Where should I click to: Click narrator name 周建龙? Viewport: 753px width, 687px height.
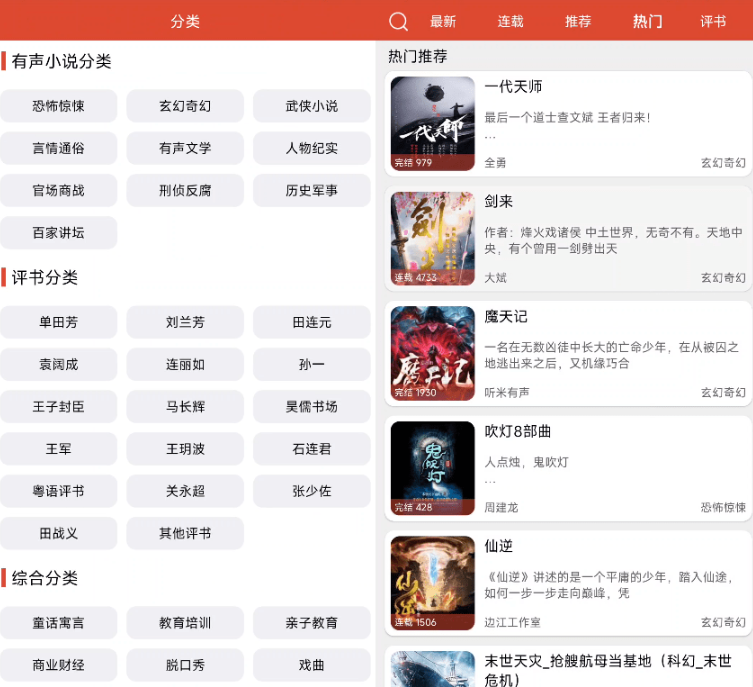pos(501,507)
